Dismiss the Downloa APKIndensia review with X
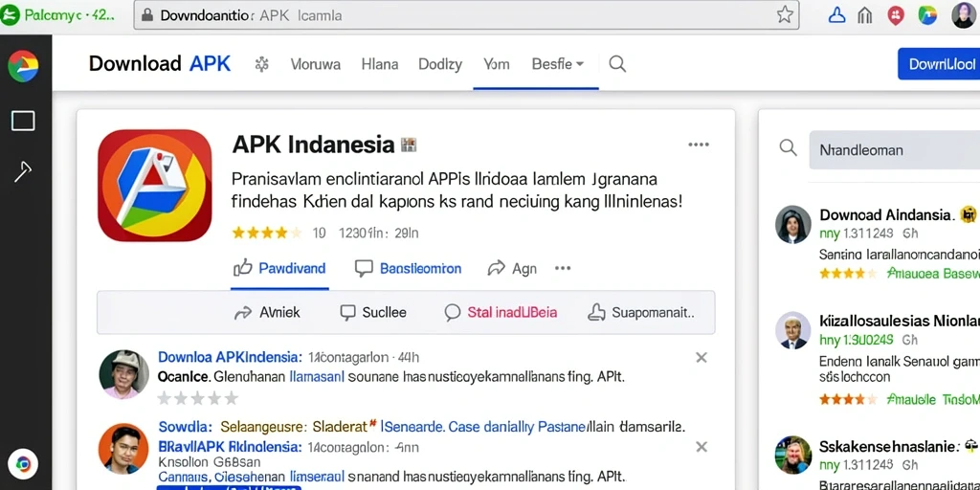 point(702,358)
